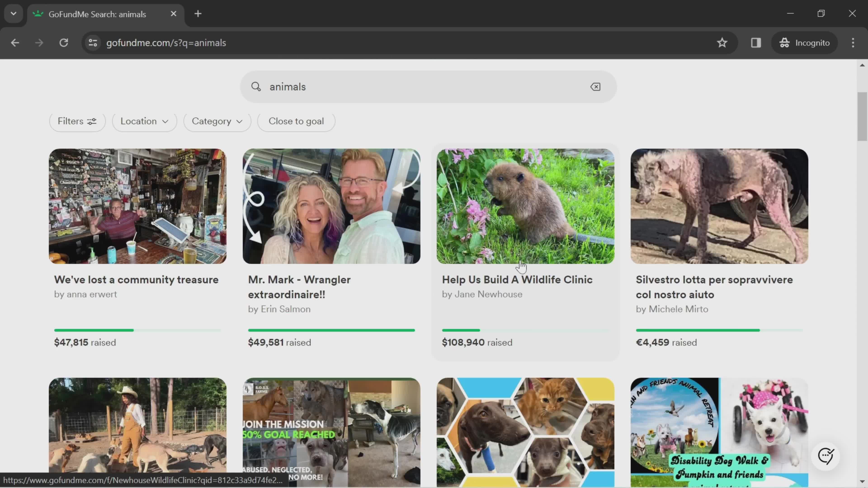868x488 pixels.
Task: Click into the animals search field
Action: coord(428,87)
